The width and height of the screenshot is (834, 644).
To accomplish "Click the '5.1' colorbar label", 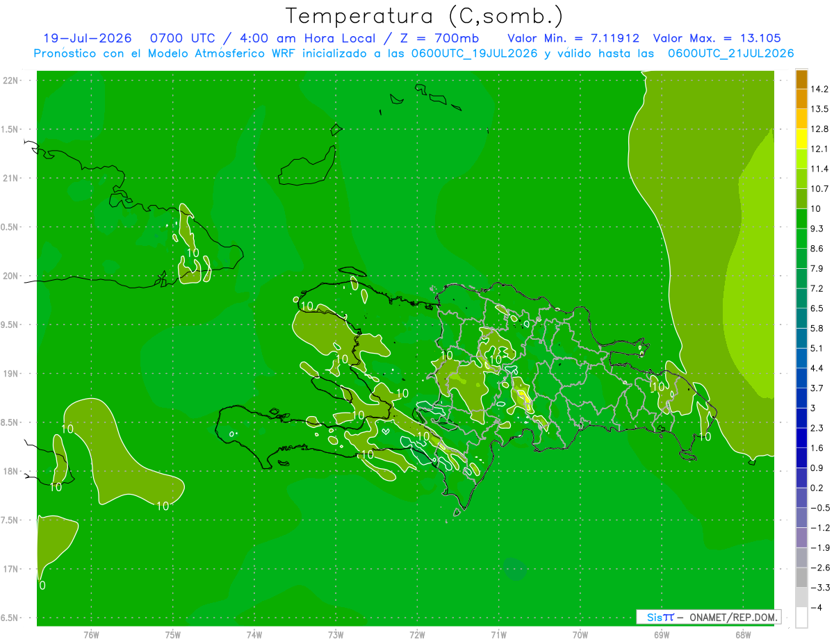I will coord(817,348).
